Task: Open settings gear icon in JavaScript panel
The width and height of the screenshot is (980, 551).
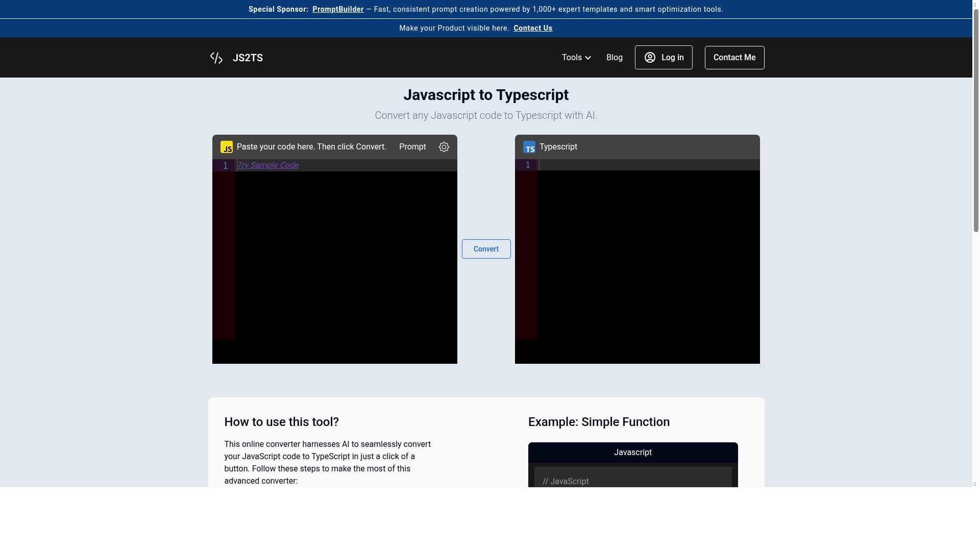Action: coord(444,147)
